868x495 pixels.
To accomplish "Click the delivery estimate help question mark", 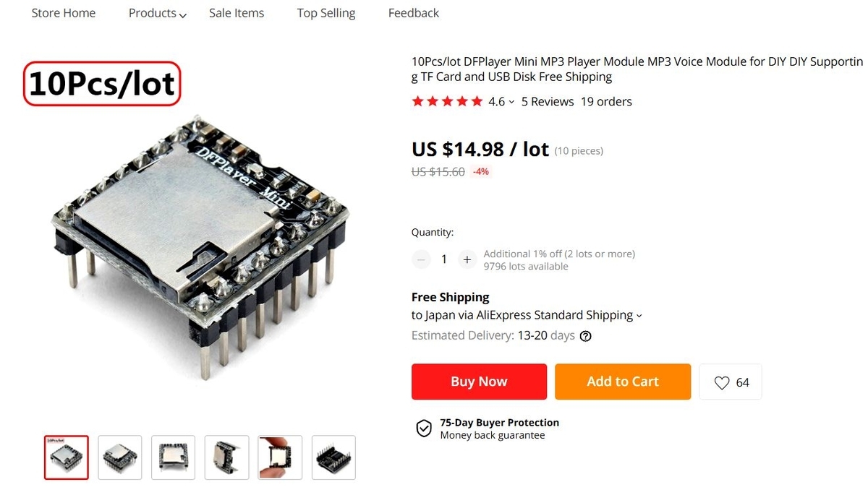I will pos(586,336).
